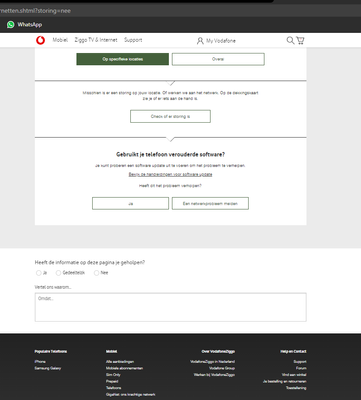Focus the 'Omdat...' feedback text area
This screenshot has height=400, width=361.
tap(171, 307)
